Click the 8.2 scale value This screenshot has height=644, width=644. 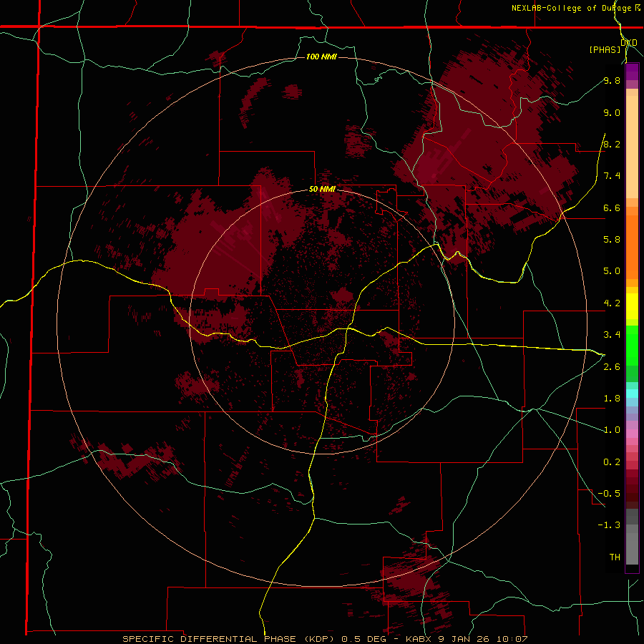(612, 144)
